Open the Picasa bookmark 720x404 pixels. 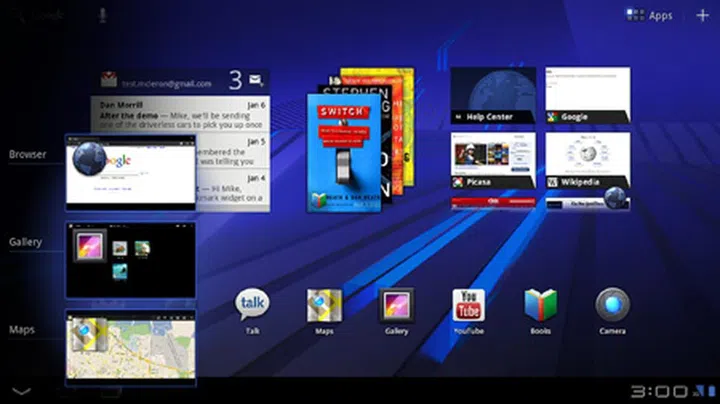pos(493,160)
